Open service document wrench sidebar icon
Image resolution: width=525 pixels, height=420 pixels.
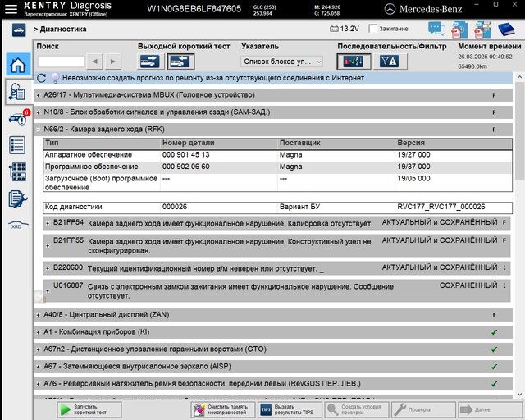click(18, 199)
